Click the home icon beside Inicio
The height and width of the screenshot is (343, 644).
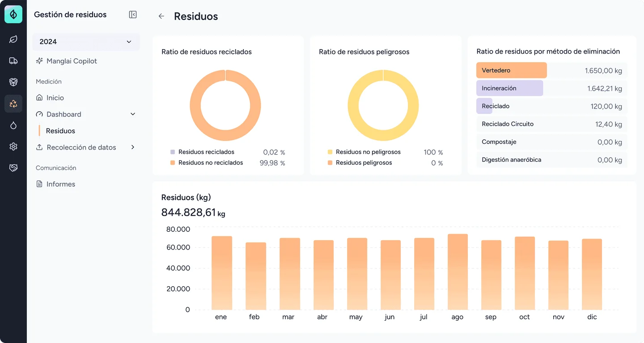(39, 98)
